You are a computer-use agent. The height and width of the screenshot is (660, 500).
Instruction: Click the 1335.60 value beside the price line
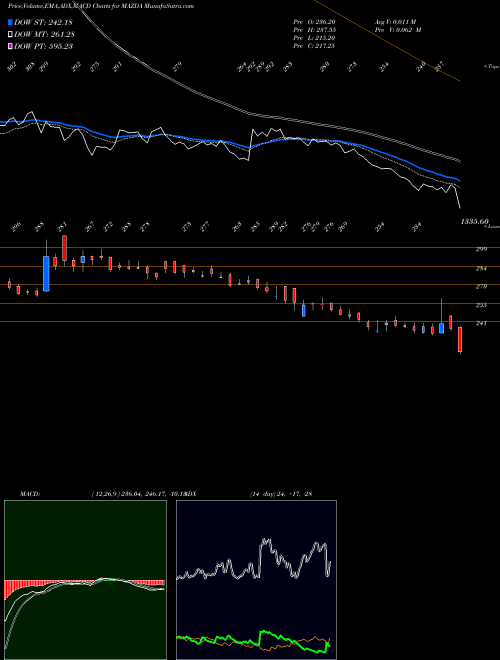[474, 221]
